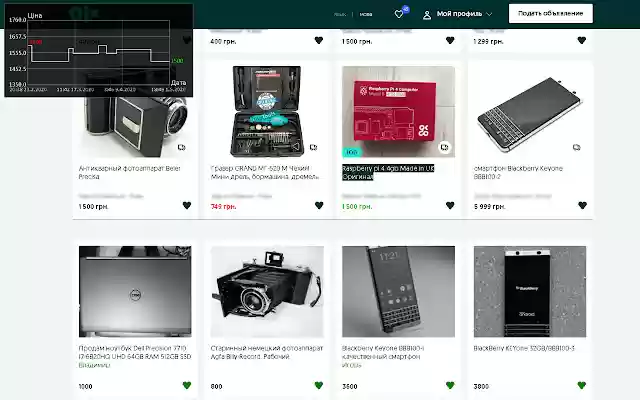The height and width of the screenshot is (400, 640).
Task: Open the Agfa folding camera thumbnail
Action: click(267, 291)
